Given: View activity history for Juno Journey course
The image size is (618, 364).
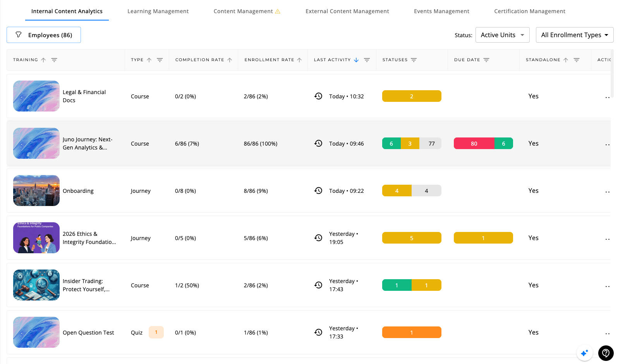Looking at the screenshot, I should 318,143.
